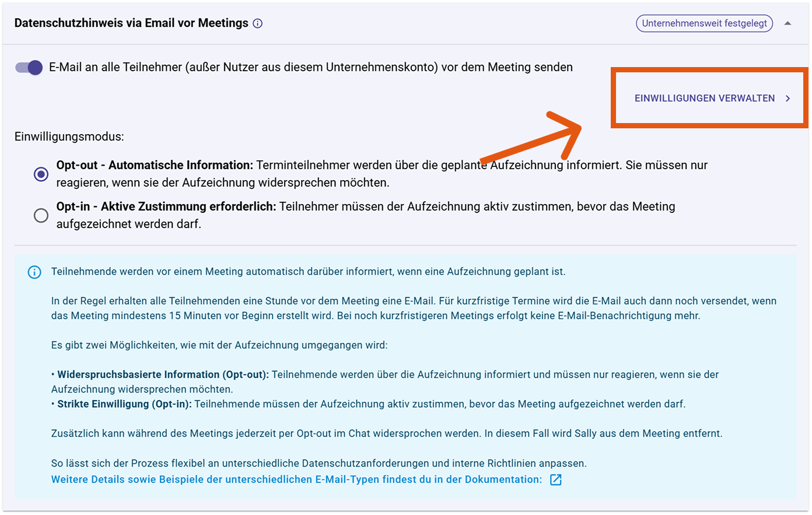Screen dimensions: 812x515
Task: Click the 'Datenschutzhinweis via Email vor Meetings' header title
Action: tap(131, 23)
